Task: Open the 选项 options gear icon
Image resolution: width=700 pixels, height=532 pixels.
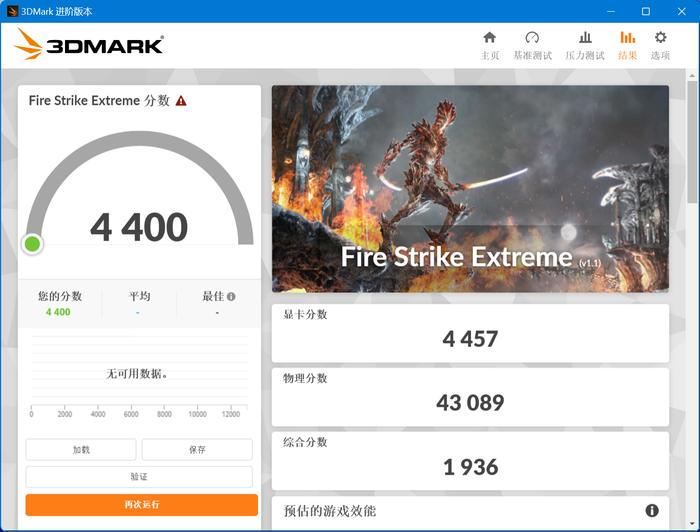Action: point(660,37)
